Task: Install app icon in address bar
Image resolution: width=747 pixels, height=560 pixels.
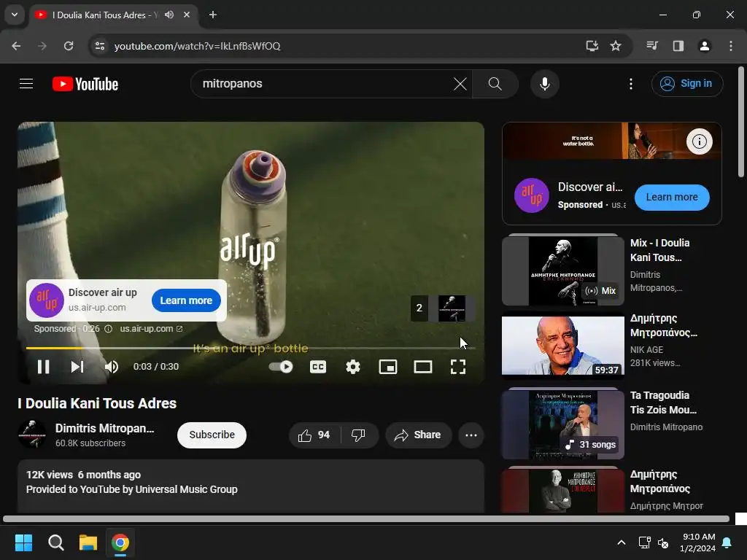Action: pyautogui.click(x=592, y=46)
